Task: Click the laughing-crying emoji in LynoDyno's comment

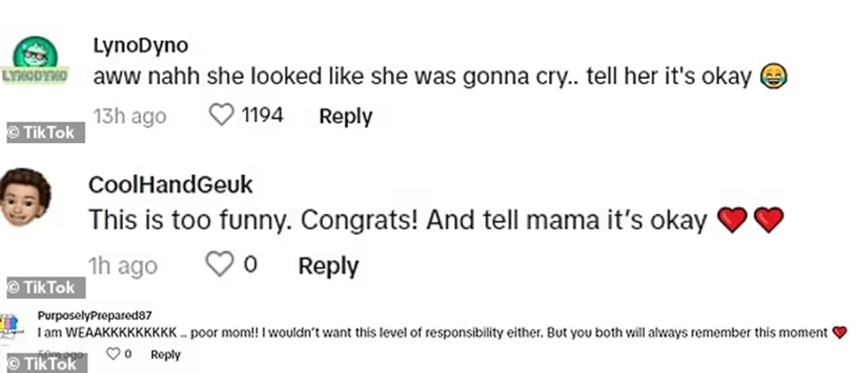Action: pyautogui.click(x=773, y=77)
